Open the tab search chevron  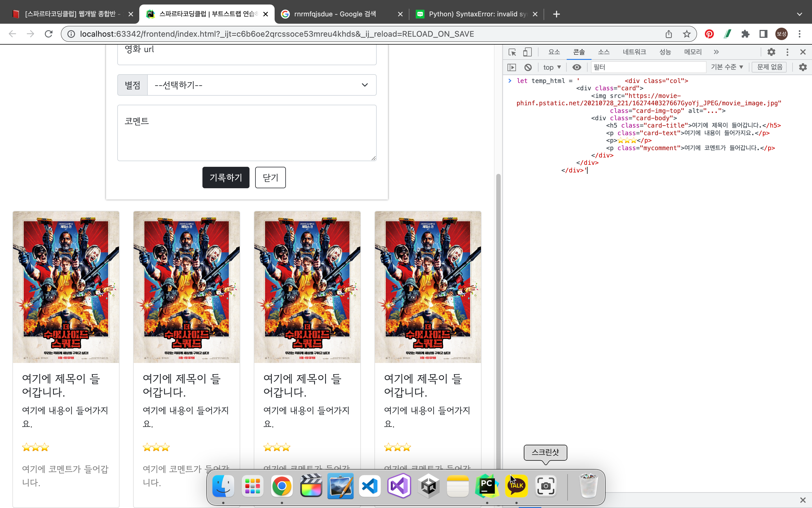800,14
